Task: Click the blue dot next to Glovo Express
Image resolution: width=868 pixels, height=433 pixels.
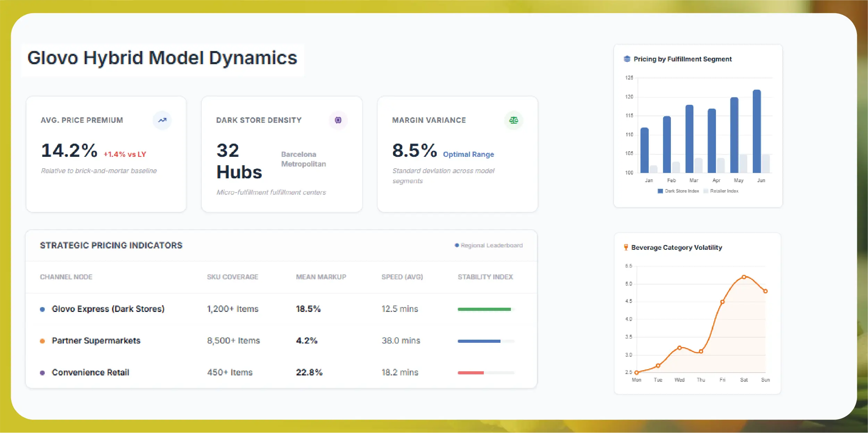Action: [42, 309]
